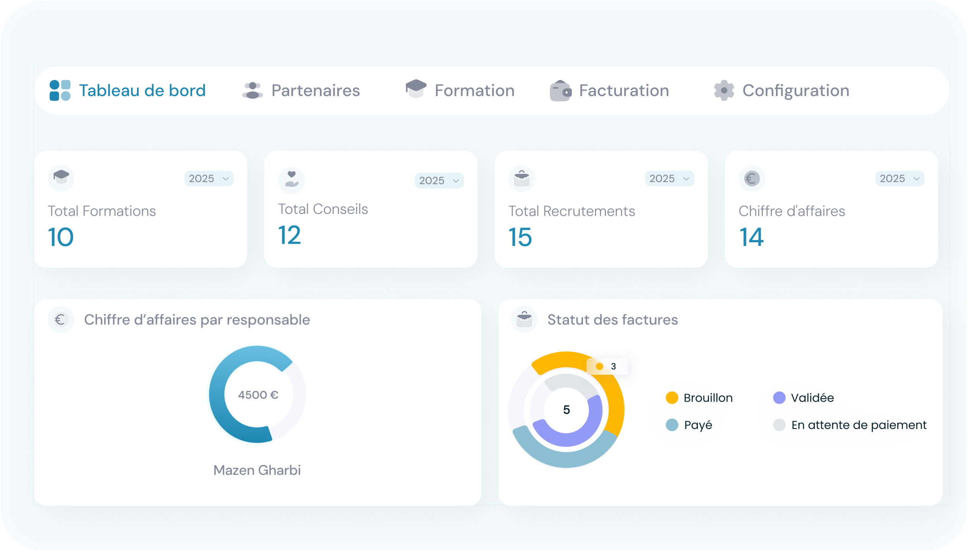Expand the Total Recrutements year selector

click(x=669, y=179)
